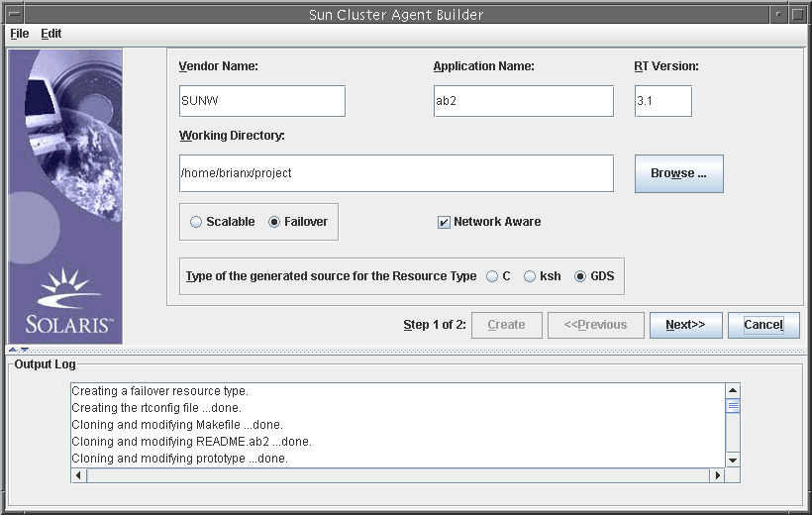This screenshot has height=515, width=812.
Task: Click log line 'Cloning and modifying README.ab2 ...done.'
Action: (191, 442)
